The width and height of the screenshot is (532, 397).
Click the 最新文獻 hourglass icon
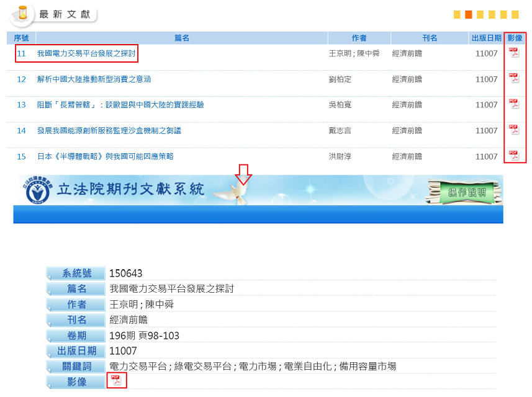pos(23,13)
